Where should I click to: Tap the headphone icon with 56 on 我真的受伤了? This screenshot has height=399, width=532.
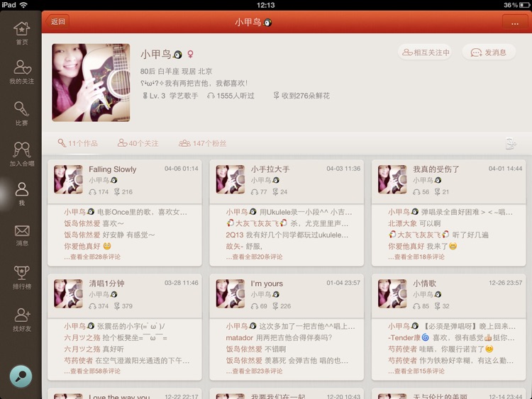416,192
